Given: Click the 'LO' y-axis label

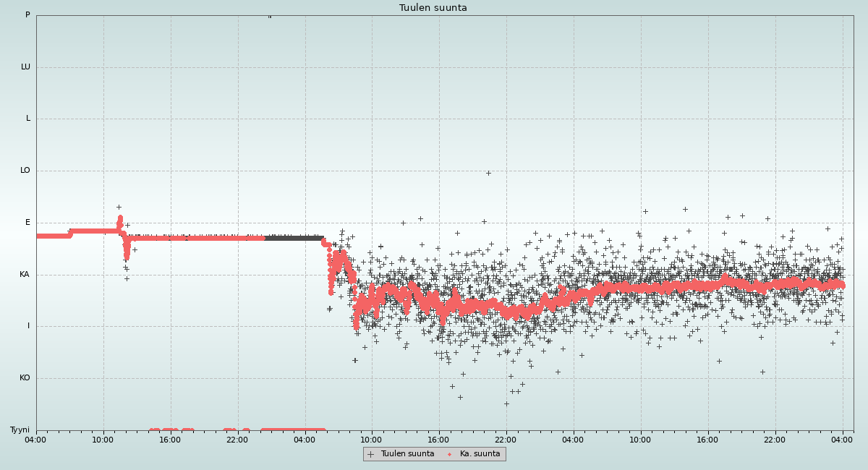Looking at the screenshot, I should (x=25, y=171).
